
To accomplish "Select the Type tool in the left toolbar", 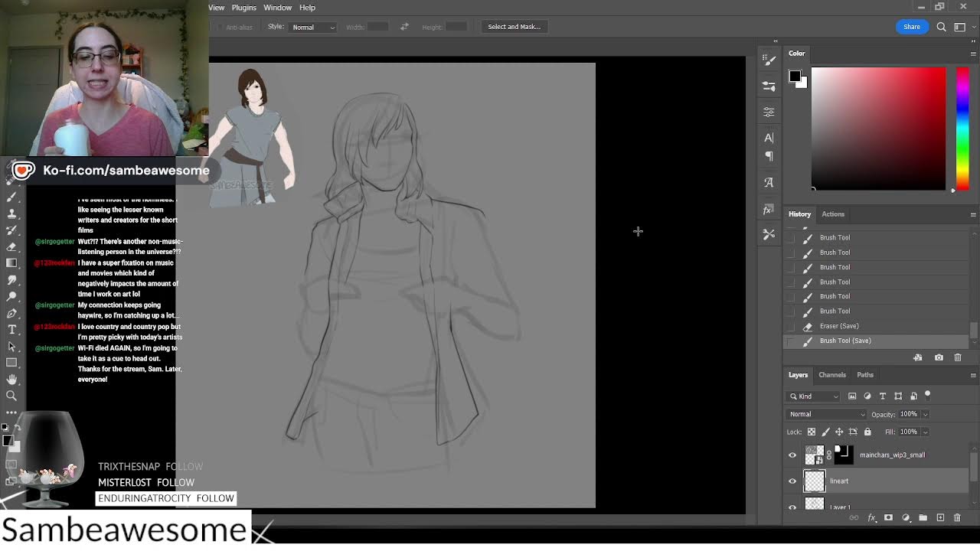I will [11, 330].
